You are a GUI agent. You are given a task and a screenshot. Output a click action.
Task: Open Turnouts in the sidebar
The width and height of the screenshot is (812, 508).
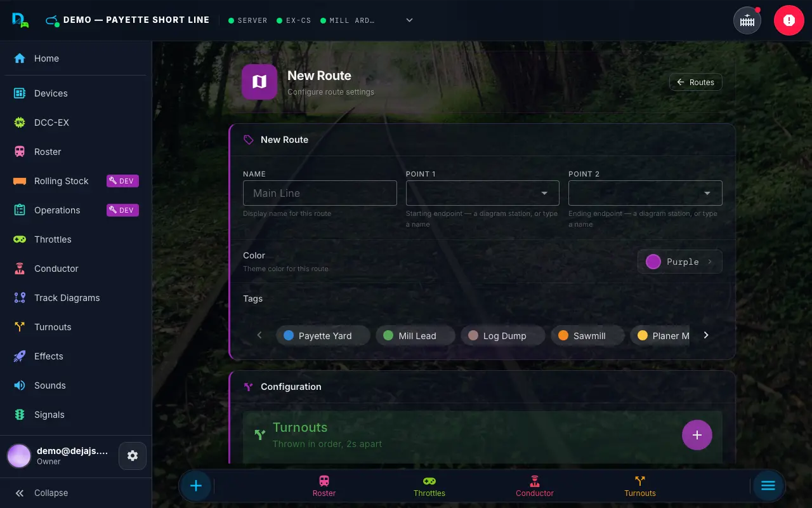[75, 327]
